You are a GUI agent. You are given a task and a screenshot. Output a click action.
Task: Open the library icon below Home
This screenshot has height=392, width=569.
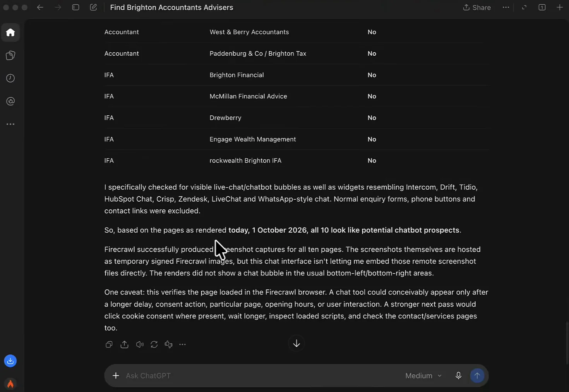(x=10, y=55)
